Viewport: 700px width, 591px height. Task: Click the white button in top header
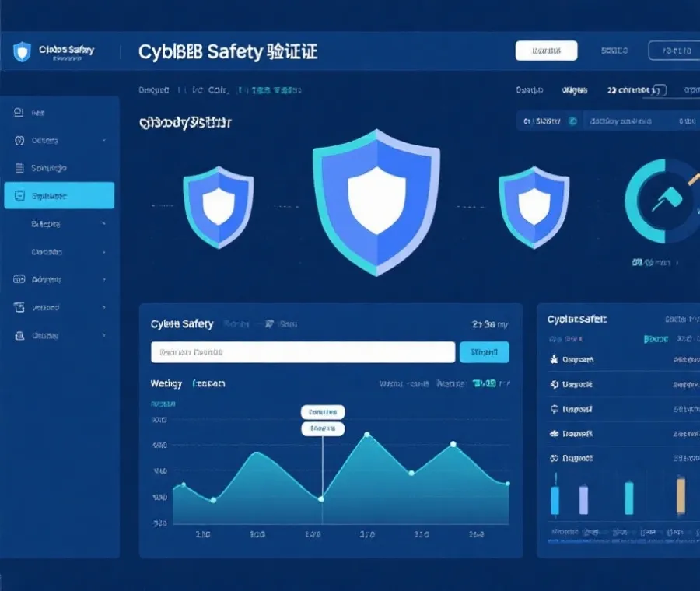(x=546, y=51)
